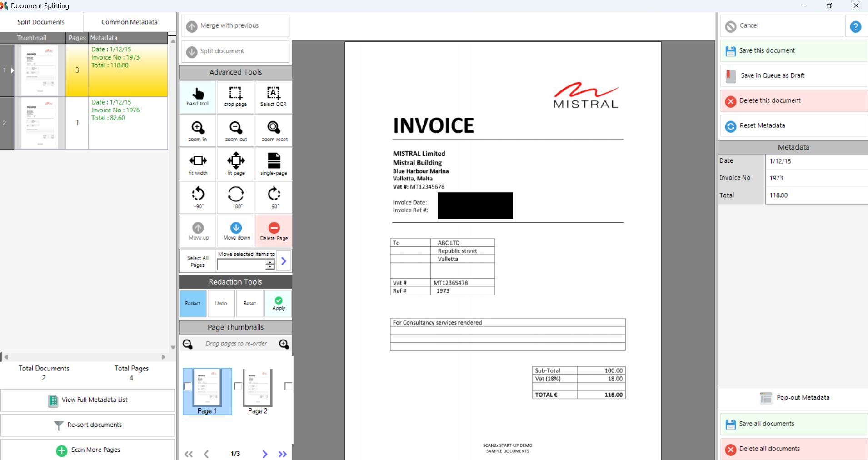
Task: Toggle the Redact tool
Action: point(193,303)
